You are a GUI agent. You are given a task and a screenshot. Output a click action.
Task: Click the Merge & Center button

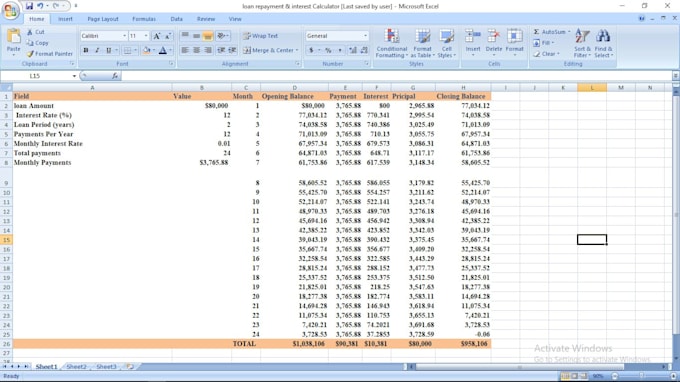point(271,50)
